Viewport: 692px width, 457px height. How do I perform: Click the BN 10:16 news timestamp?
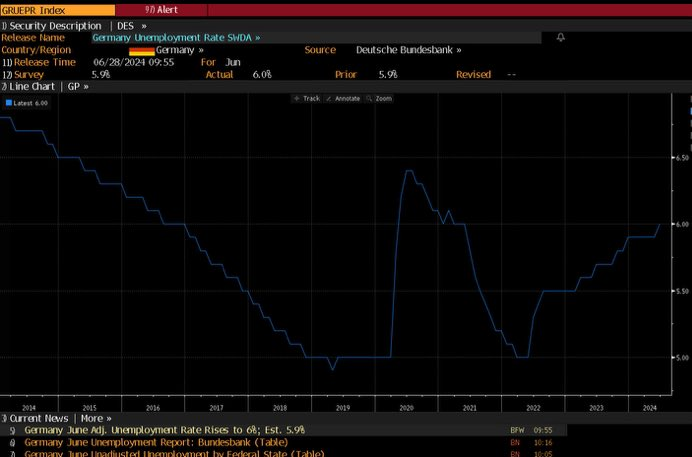[x=531, y=442]
